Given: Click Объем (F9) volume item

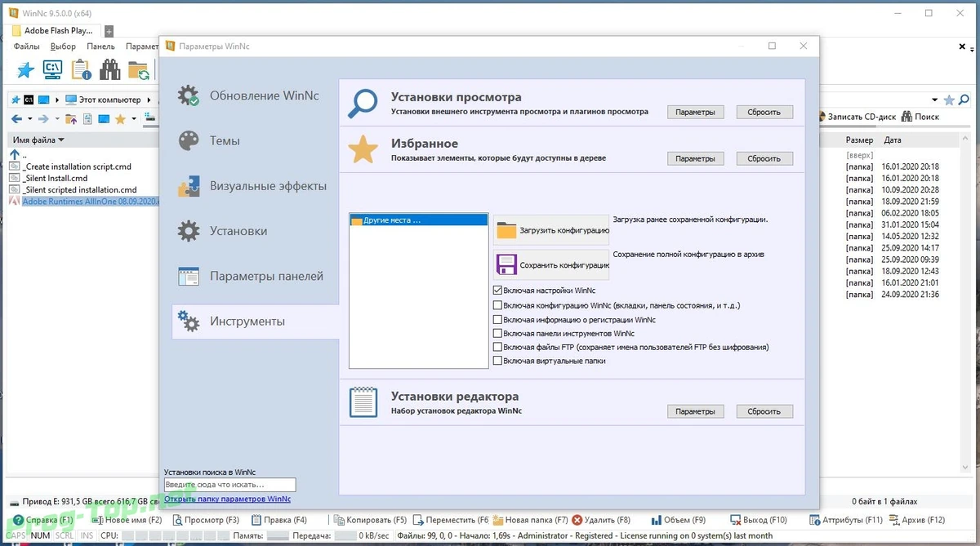Looking at the screenshot, I should 679,520.
